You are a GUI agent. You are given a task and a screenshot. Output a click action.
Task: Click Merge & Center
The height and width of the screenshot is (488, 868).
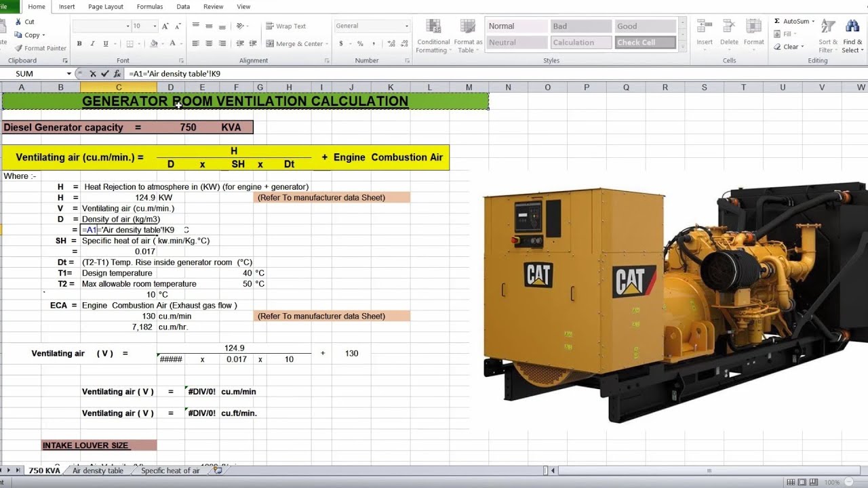coord(294,43)
